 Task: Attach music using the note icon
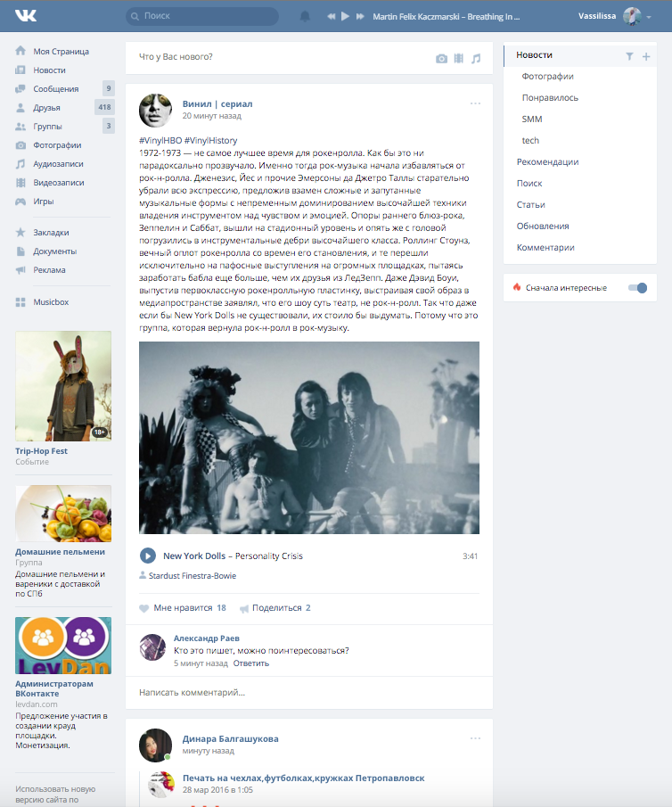pyautogui.click(x=476, y=59)
